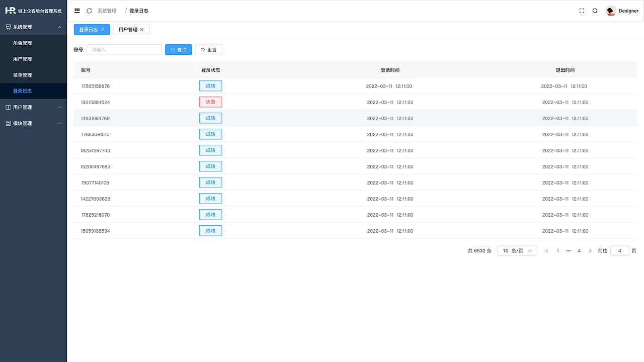Click the pagination ellipsis jump button
Viewport: 644px width, 362px height.
569,251
